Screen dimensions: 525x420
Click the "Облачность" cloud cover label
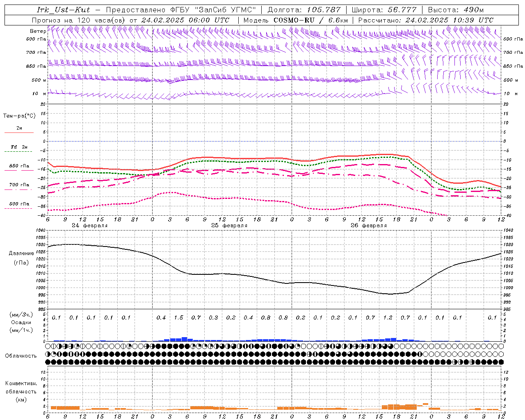pyautogui.click(x=21, y=356)
